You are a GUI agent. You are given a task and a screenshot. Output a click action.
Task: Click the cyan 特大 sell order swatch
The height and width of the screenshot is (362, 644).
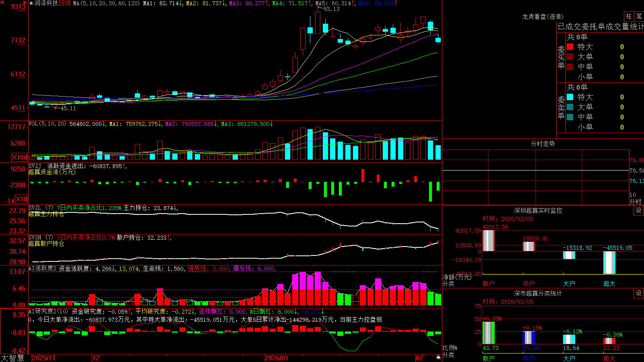tap(570, 97)
